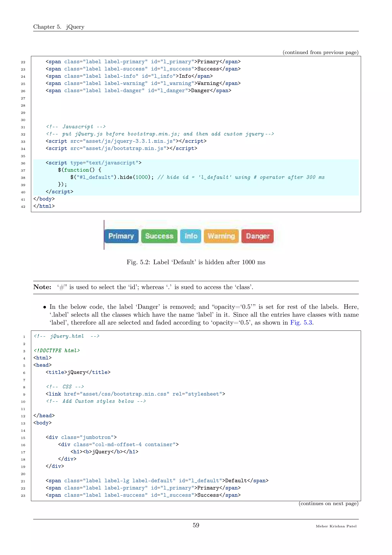Viewport: 392px width, 555px height.
Task: Select the page header "Chapter 5. jQuery"
Action: [x=59, y=27]
